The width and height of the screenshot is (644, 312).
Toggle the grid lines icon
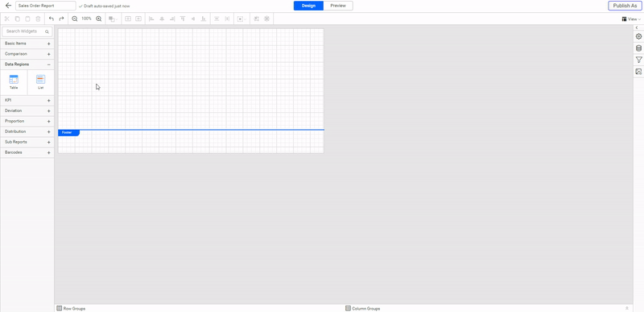(267, 19)
